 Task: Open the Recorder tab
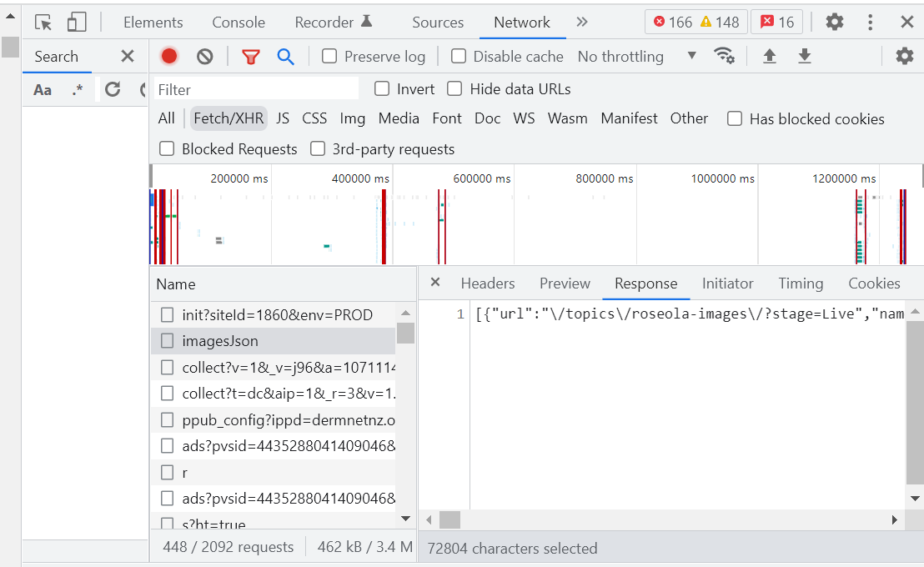[334, 23]
